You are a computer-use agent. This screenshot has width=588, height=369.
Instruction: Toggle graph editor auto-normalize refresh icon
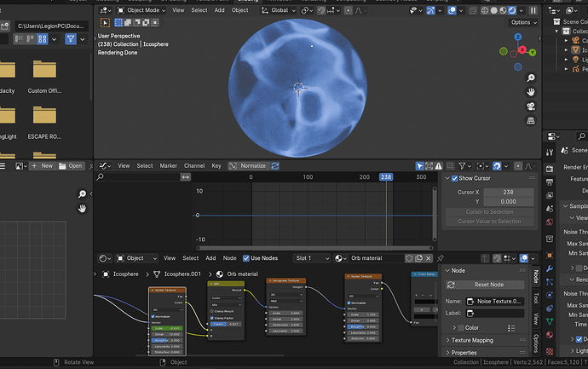(275, 165)
